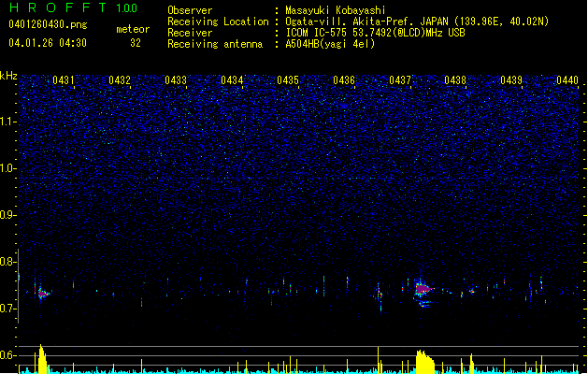Select the filename 0401260430.png
The width and height of the screenshot is (588, 374).
[48, 24]
